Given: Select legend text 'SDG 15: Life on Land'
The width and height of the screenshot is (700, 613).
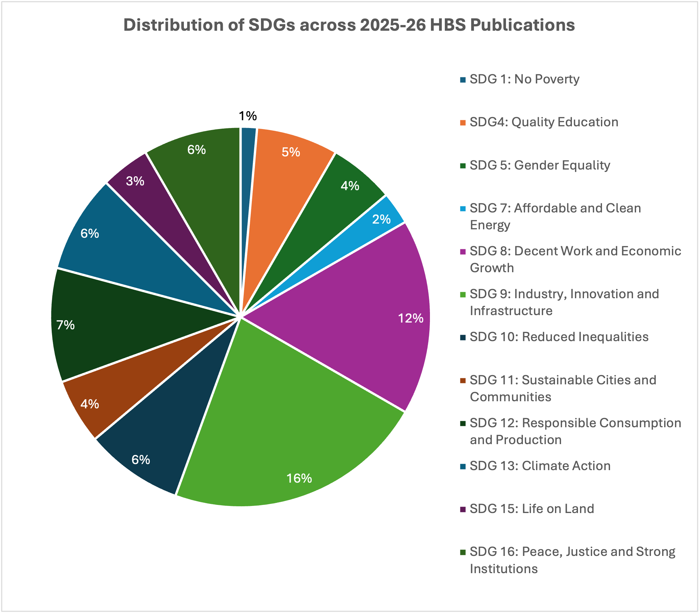Looking at the screenshot, I should [x=532, y=509].
